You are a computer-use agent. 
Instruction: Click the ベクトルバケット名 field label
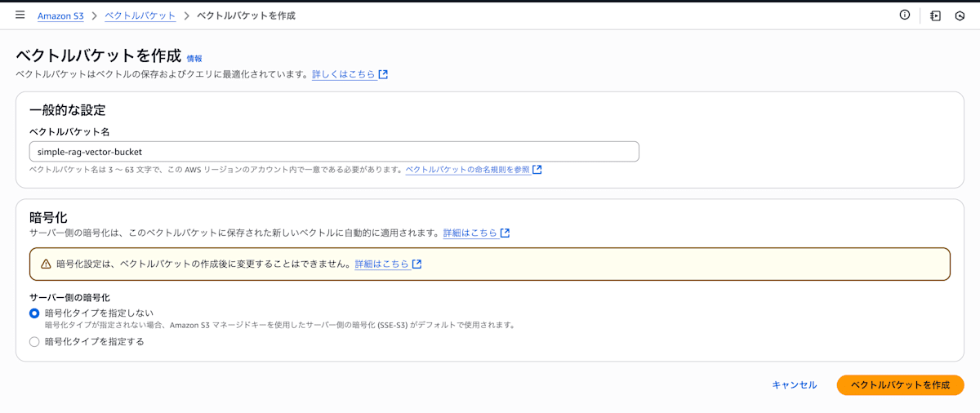[x=69, y=131]
